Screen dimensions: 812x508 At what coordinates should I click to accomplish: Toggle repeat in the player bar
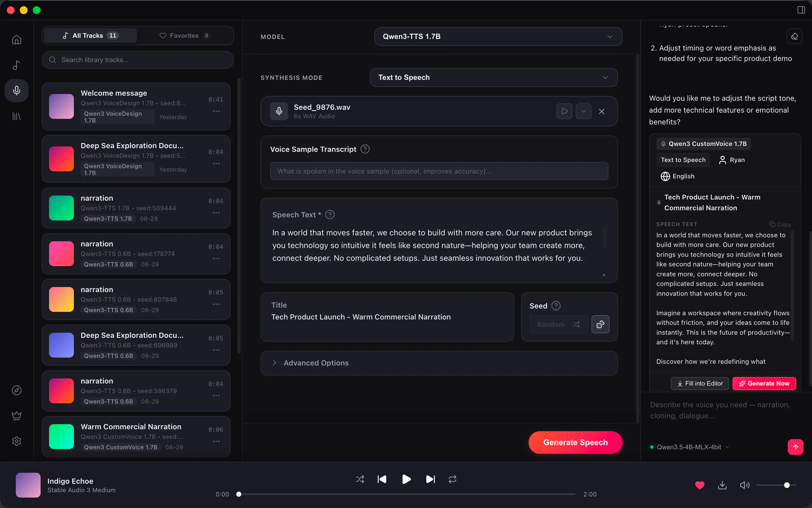point(452,479)
